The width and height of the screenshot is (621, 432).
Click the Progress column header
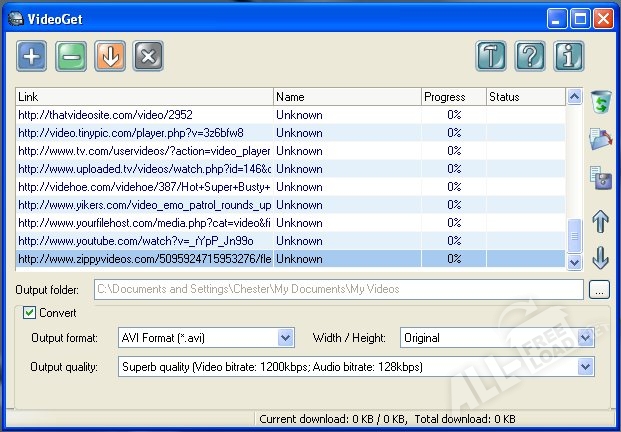(453, 97)
